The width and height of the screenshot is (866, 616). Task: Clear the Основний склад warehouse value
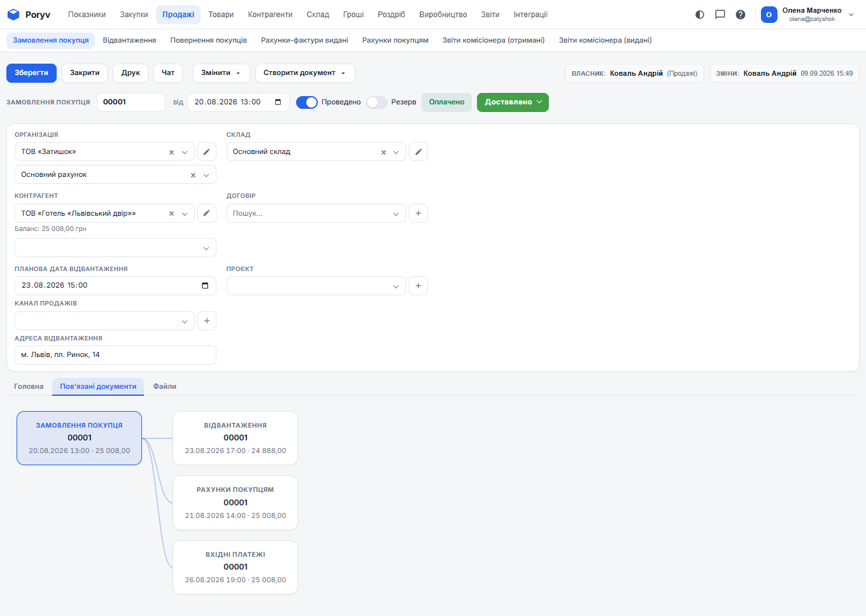point(383,152)
